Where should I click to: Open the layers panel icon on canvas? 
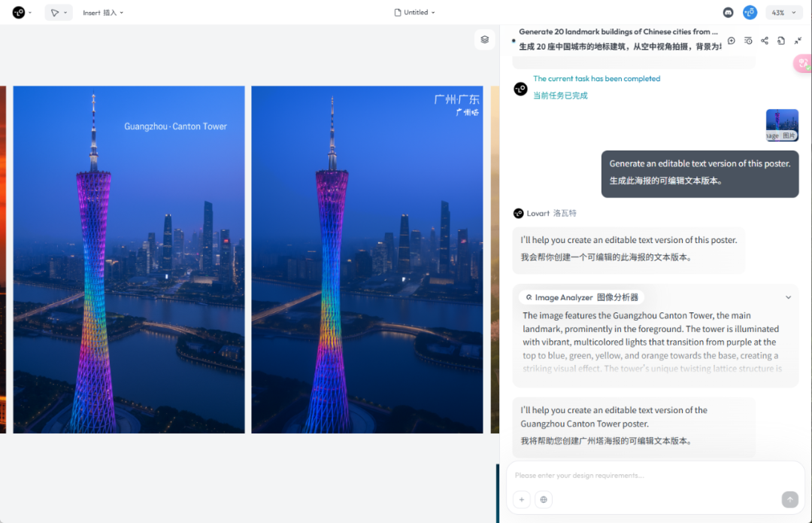tap(484, 39)
